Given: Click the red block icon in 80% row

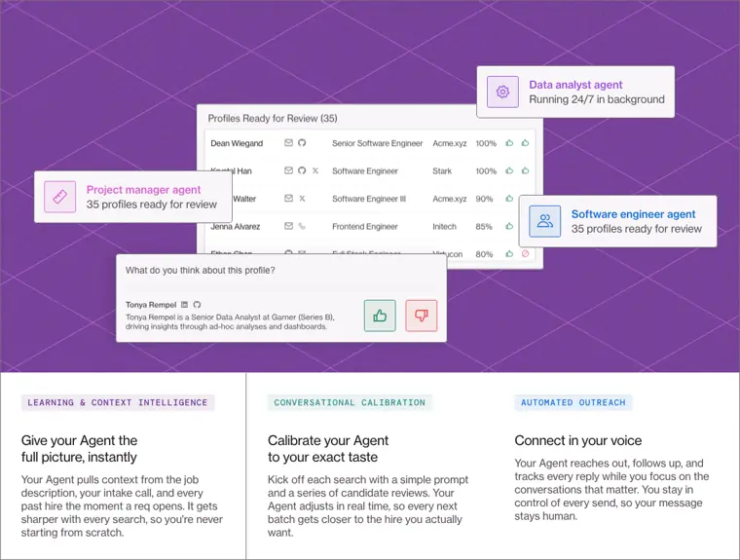Looking at the screenshot, I should point(525,253).
